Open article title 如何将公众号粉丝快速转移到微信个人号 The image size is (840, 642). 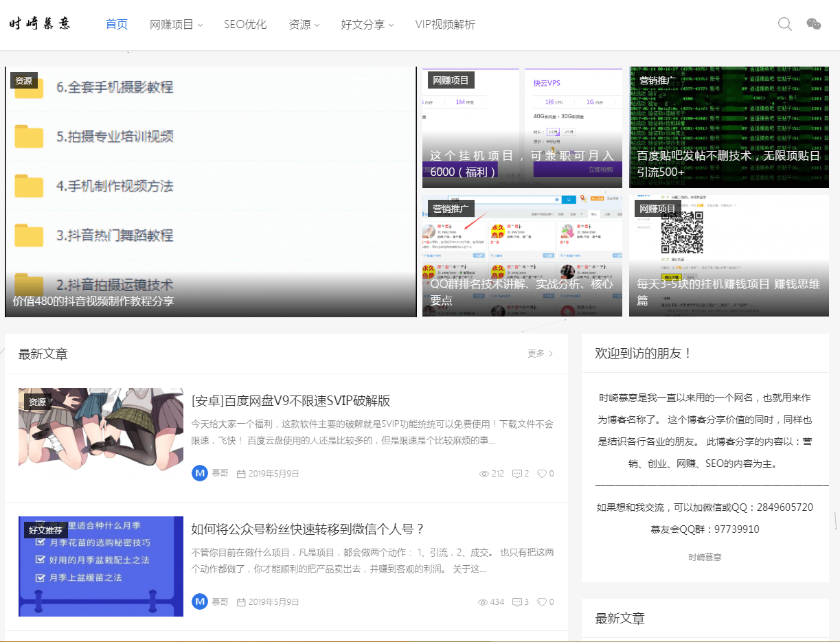(x=308, y=529)
